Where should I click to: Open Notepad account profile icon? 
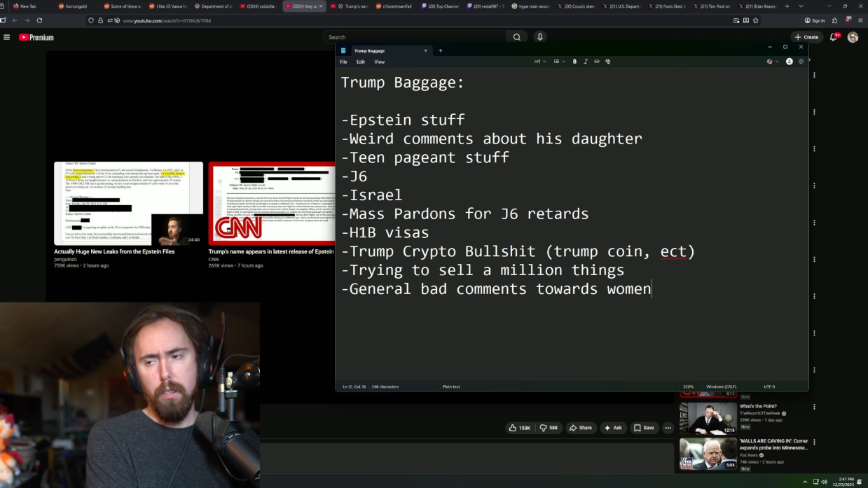click(x=790, y=62)
